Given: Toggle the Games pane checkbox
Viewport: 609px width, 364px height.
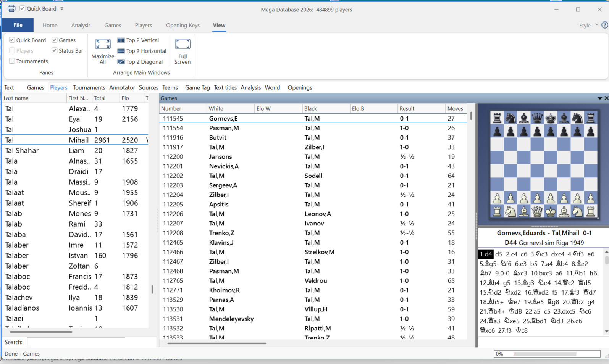Looking at the screenshot, I should 55,40.
